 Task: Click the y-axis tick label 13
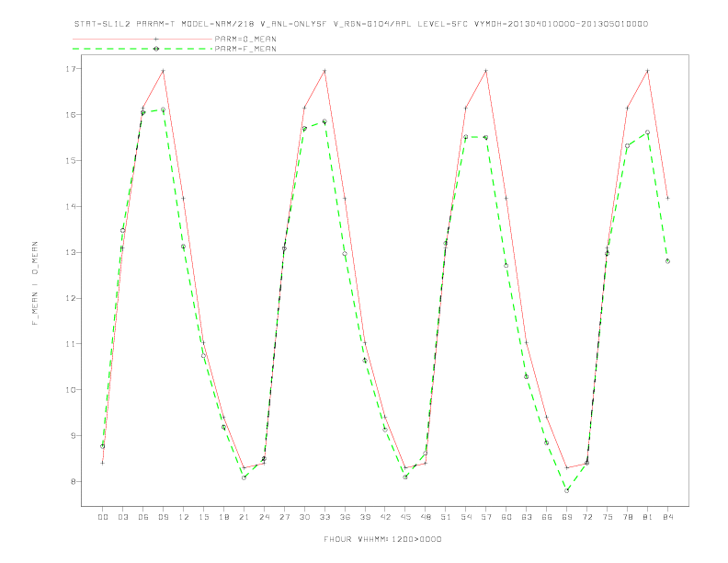pyautogui.click(x=71, y=252)
